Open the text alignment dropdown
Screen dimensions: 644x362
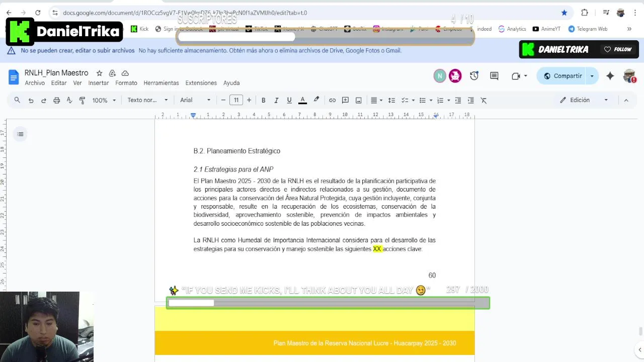click(376, 100)
